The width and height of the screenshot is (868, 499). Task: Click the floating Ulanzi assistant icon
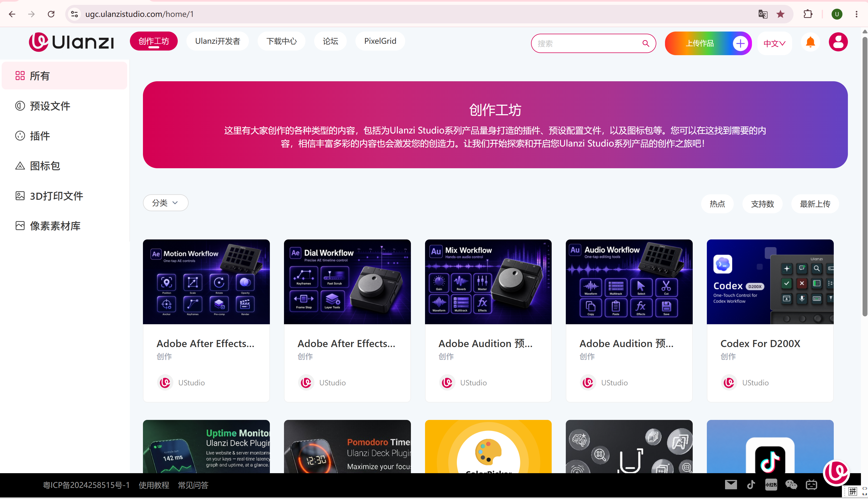[x=836, y=473]
